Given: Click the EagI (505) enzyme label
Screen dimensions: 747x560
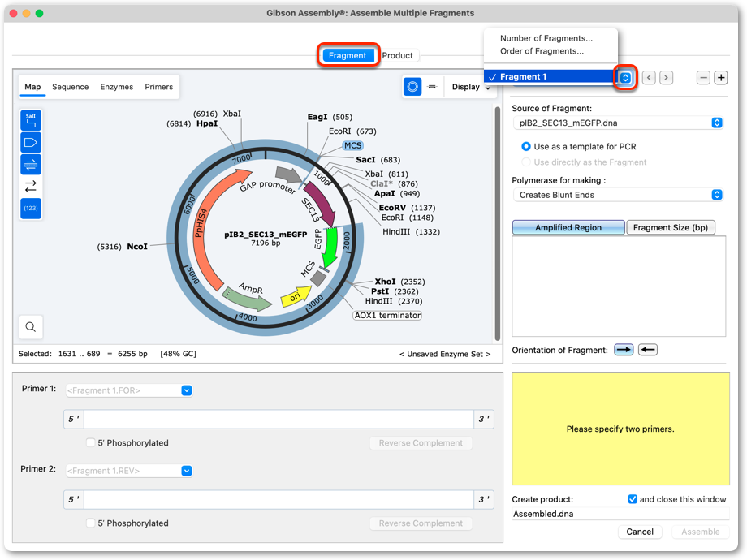Looking at the screenshot, I should [x=330, y=117].
